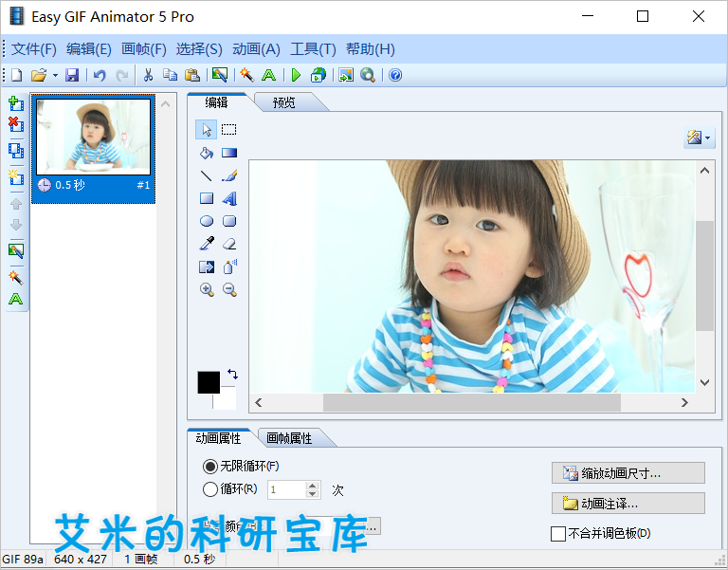The image size is (728, 570).
Task: Select the spray can tool
Action: tap(229, 267)
